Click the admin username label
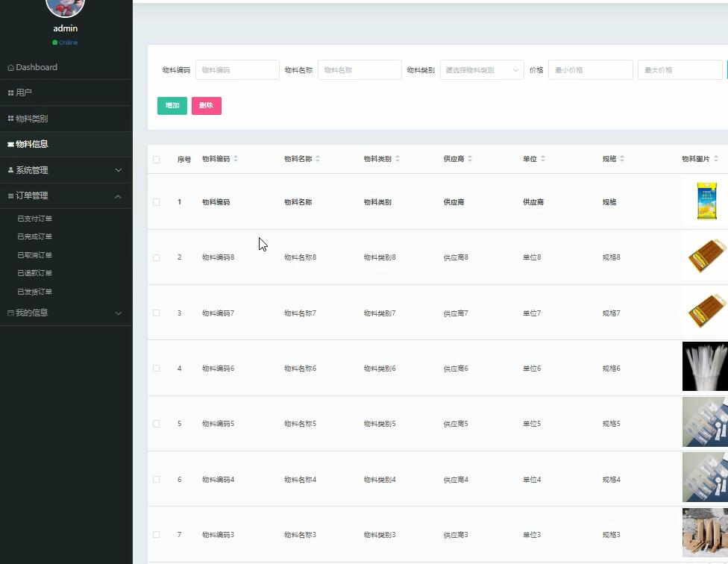Image resolution: width=728 pixels, height=564 pixels. [66, 28]
